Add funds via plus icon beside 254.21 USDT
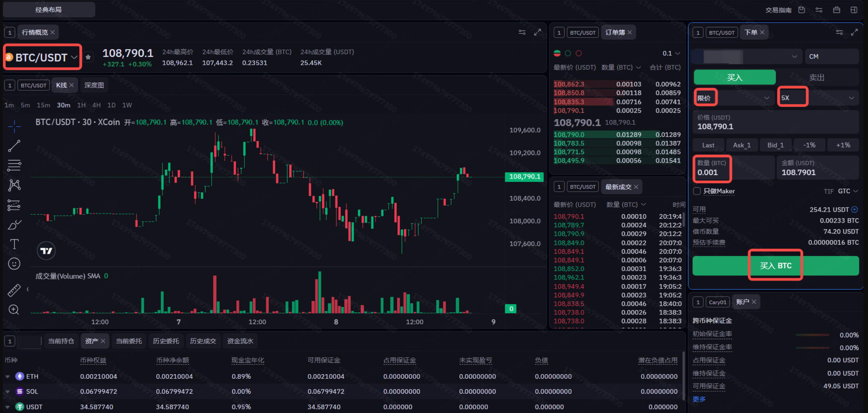This screenshot has height=413, width=868. pos(855,209)
